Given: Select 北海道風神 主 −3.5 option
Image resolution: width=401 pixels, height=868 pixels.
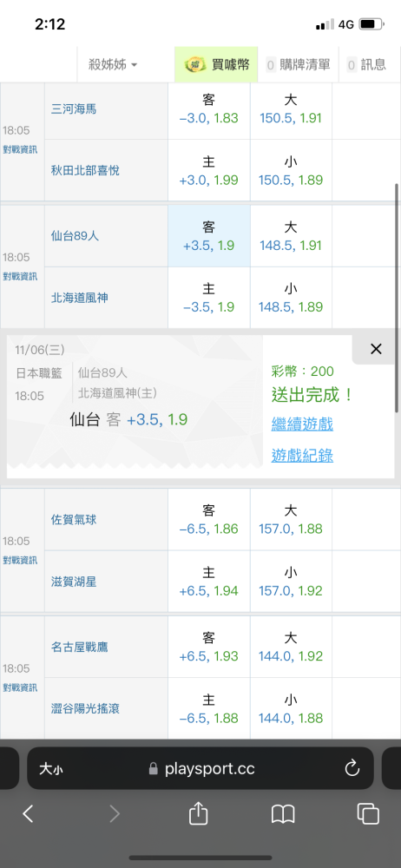Looking at the screenshot, I should point(209,298).
